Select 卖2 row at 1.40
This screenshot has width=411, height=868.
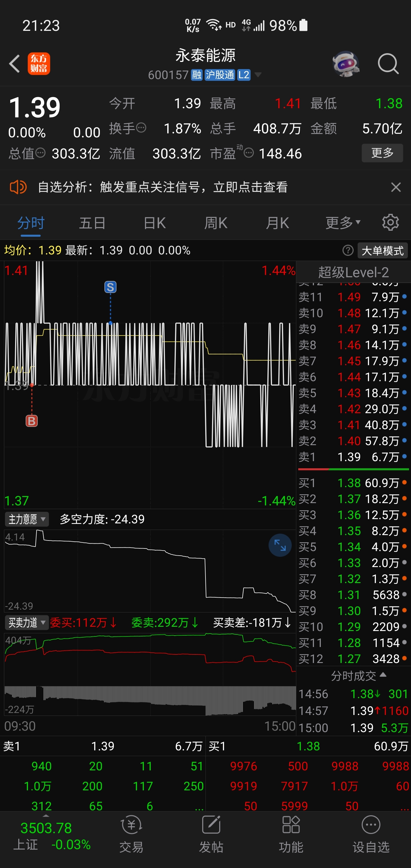point(353,441)
